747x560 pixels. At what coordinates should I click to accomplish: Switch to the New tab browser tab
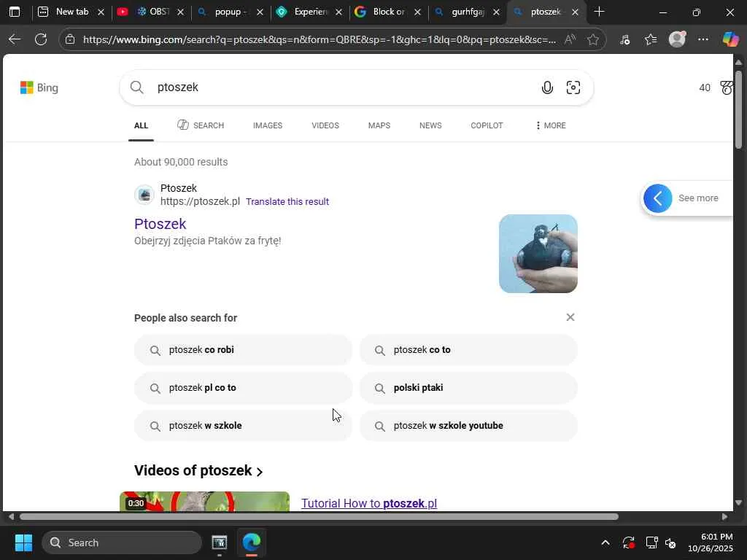click(71, 12)
